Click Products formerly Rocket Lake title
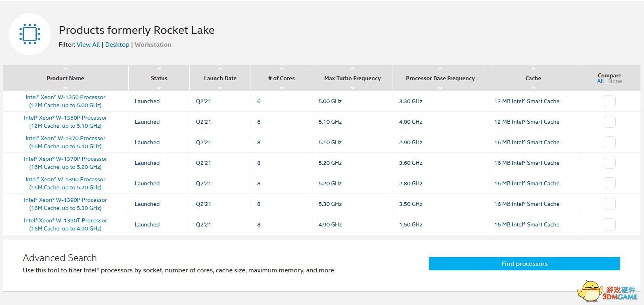Screen dimensions: 644x305 coord(137,30)
